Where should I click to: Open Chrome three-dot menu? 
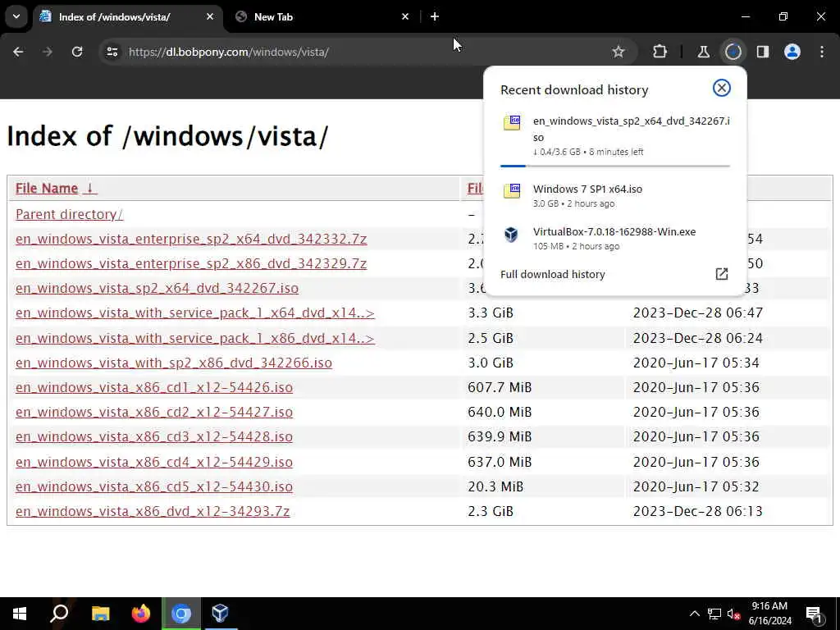[822, 52]
